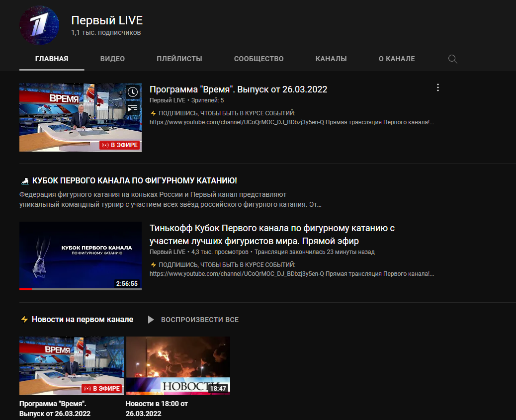Viewport: 516px width, 420px height.
Task: Open the three-dot menu for Время video
Action: coord(437,88)
